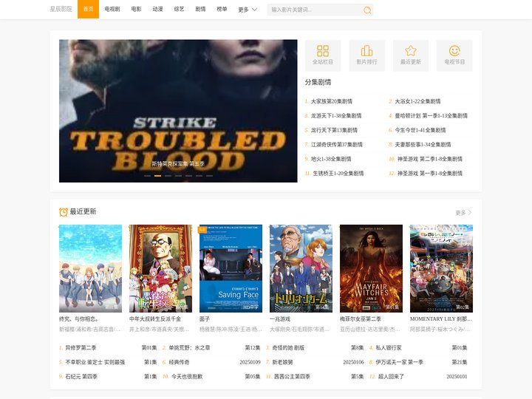Image resolution: width=532 pixels, height=399 pixels.
Task: Click the 中年大叔转生反派千金 poster
Action: pyautogui.click(x=160, y=268)
